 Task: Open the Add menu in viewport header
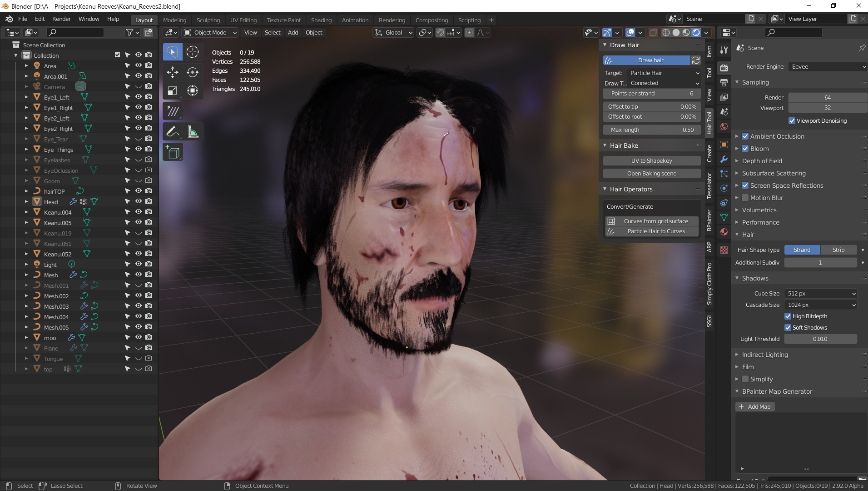coord(293,32)
